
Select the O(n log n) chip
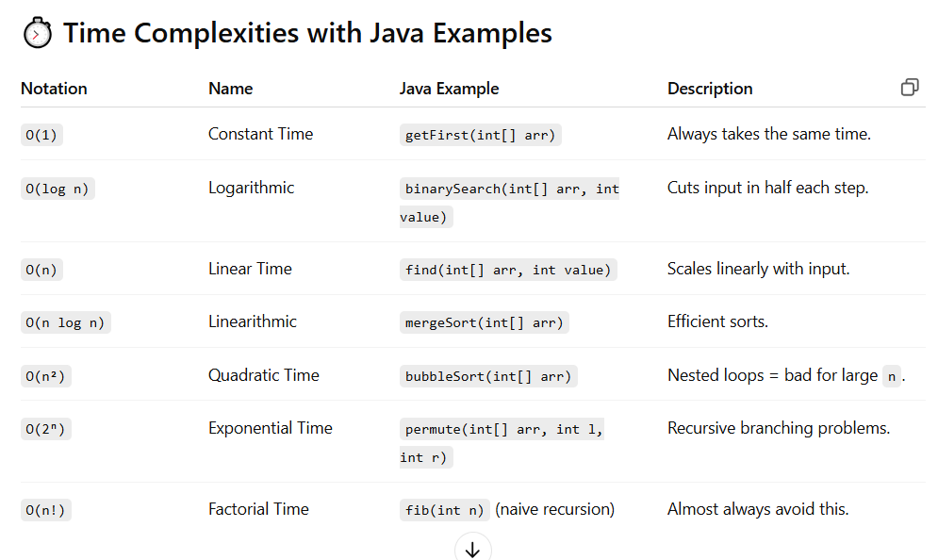pos(66,321)
